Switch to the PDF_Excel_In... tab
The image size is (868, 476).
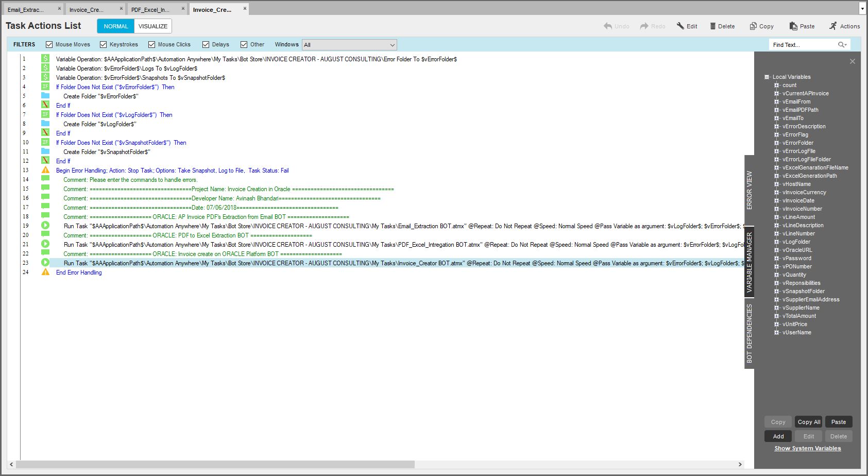[x=150, y=10]
